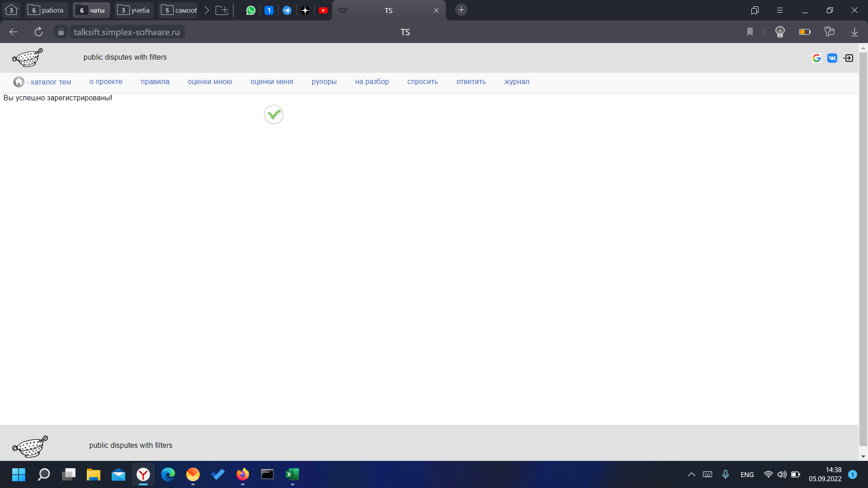
Task: Open Microsoft Edge from taskbar
Action: (x=168, y=474)
